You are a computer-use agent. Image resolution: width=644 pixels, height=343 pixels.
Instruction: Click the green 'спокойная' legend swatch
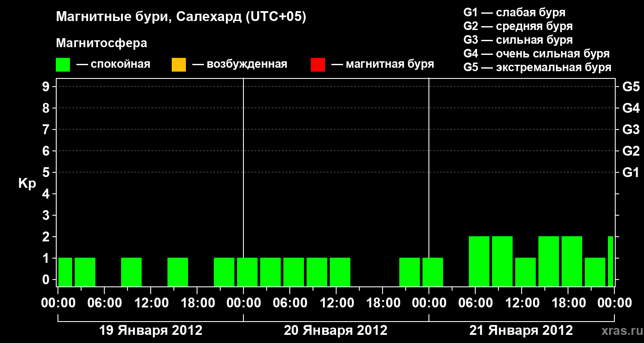click(63, 65)
